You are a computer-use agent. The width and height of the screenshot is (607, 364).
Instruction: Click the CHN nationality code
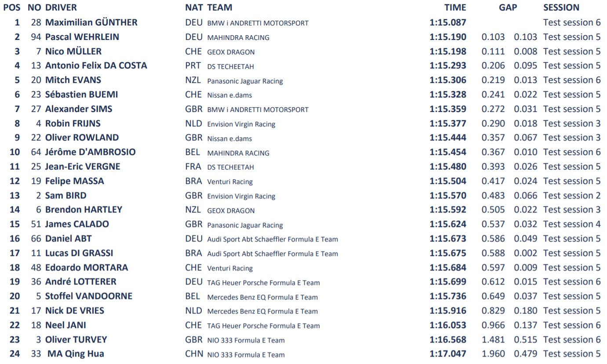194,354
